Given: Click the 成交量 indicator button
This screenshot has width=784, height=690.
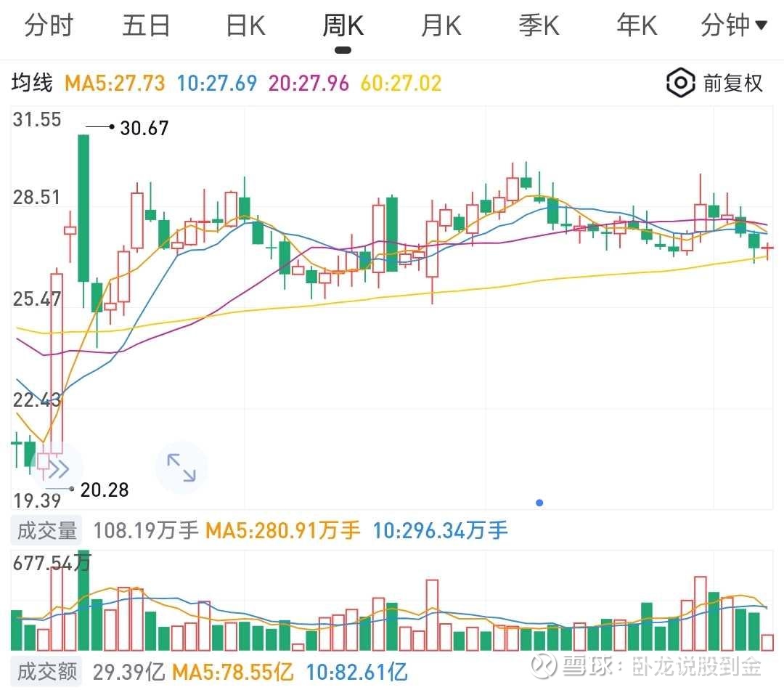Looking at the screenshot, I should pyautogui.click(x=47, y=530).
